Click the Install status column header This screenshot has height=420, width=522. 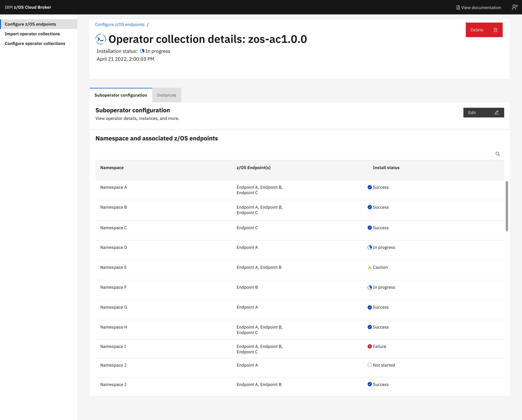(x=386, y=168)
